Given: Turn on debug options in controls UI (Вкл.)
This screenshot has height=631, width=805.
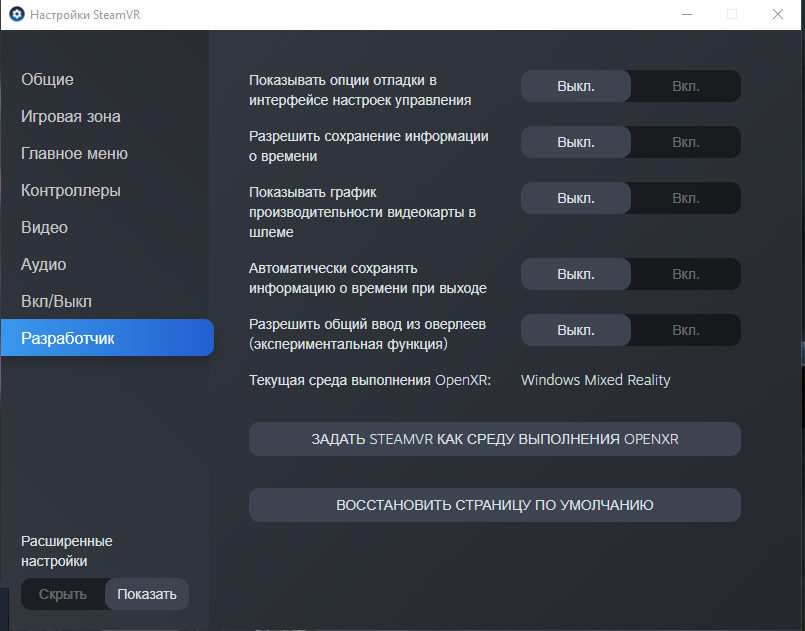Looking at the screenshot, I should 686,86.
